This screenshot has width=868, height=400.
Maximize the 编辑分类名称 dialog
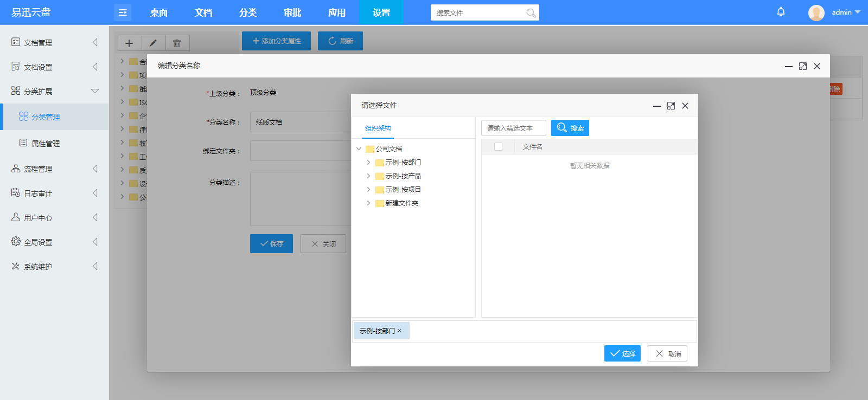pos(803,66)
